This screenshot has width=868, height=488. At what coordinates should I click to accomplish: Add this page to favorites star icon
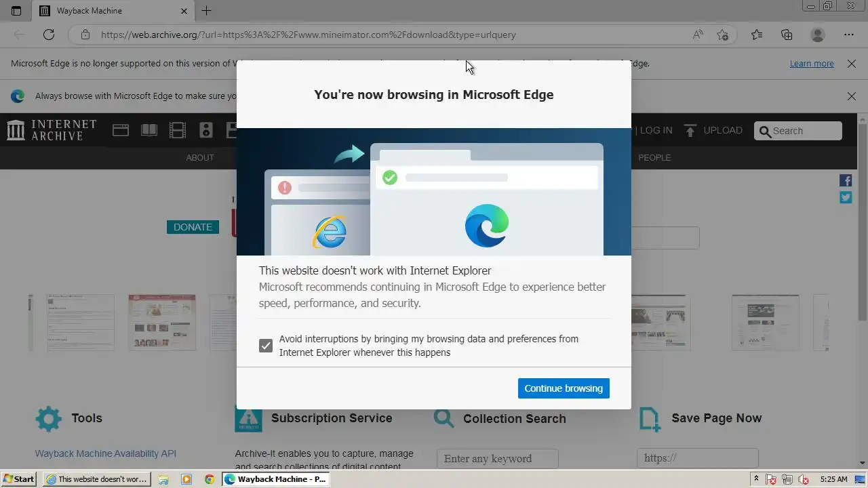723,35
